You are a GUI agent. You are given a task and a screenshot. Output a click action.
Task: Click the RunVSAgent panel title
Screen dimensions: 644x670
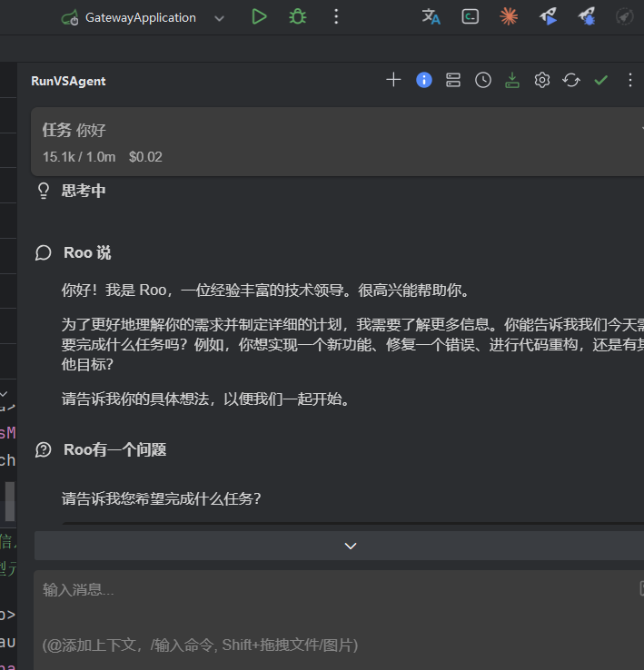pos(68,81)
